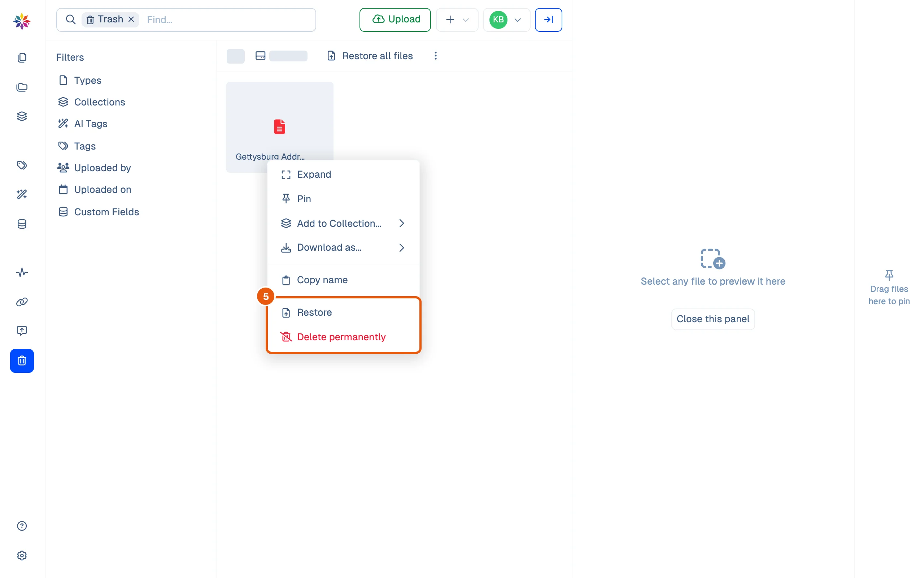Open the custom fields database icon in the sidebar
Screen dimensions: 924x578
pyautogui.click(x=22, y=224)
